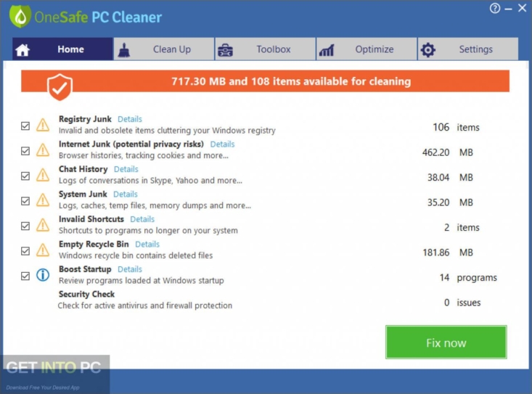Image resolution: width=532 pixels, height=394 pixels.
Task: Click the 'OneSafe PC Cleaner' title text
Action: click(98, 17)
